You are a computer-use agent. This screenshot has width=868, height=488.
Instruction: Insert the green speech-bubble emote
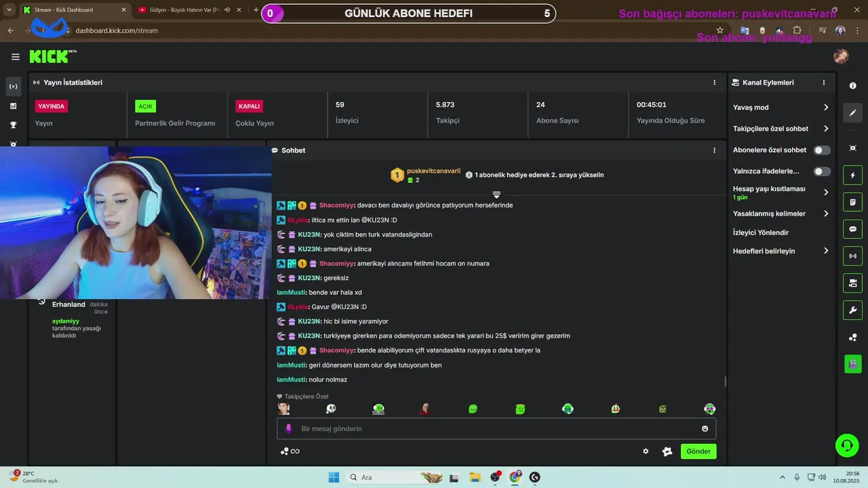(473, 409)
